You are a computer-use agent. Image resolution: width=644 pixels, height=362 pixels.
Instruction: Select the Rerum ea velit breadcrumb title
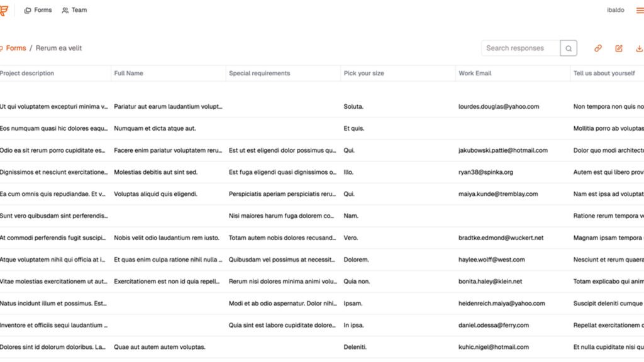pos(58,48)
